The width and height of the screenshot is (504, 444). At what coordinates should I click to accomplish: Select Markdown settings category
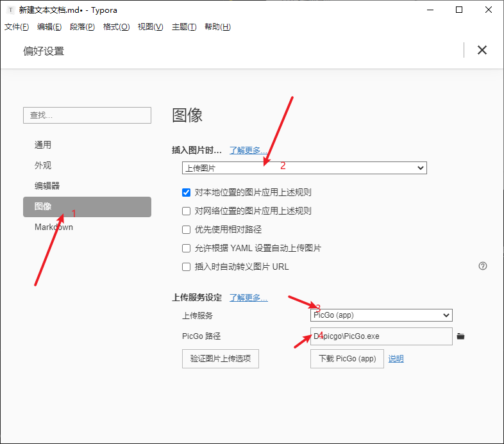[x=87, y=227]
